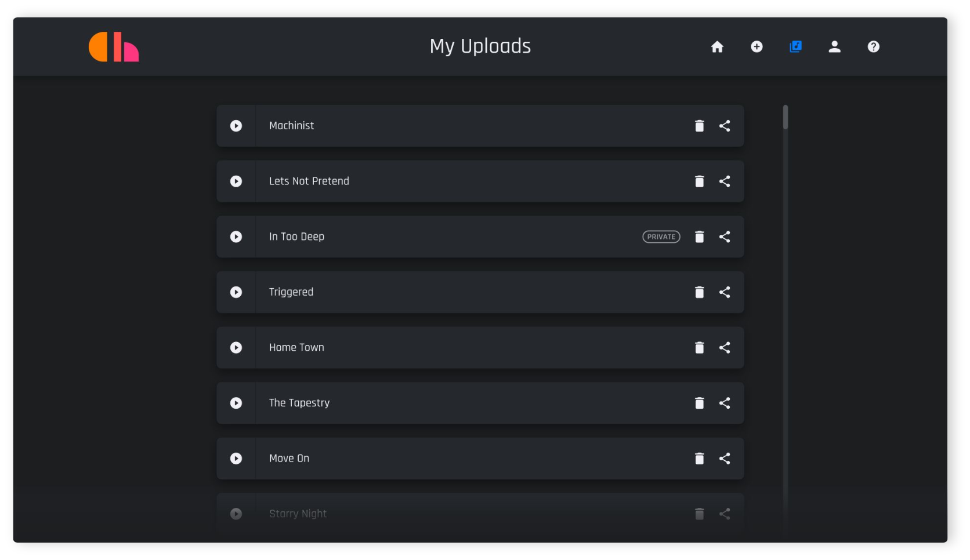Screen dimensions: 970x560
Task: Delete the In Too Deep track
Action: pyautogui.click(x=699, y=237)
